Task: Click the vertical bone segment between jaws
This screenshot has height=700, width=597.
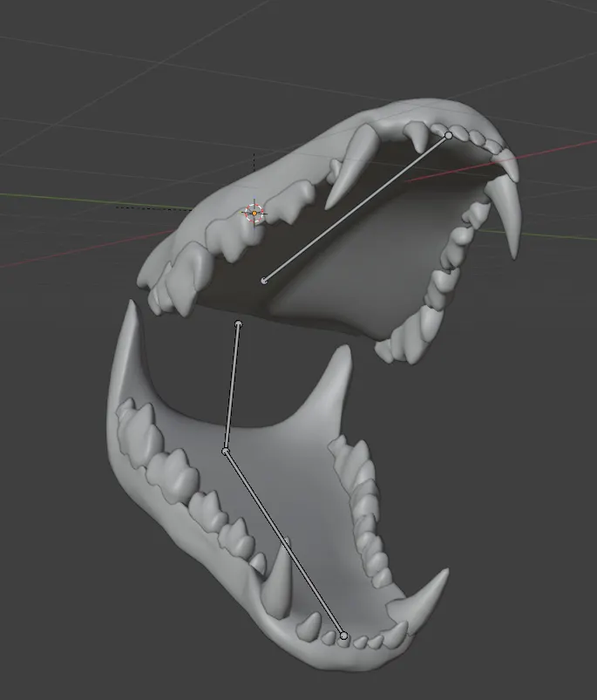Action: coord(232,388)
